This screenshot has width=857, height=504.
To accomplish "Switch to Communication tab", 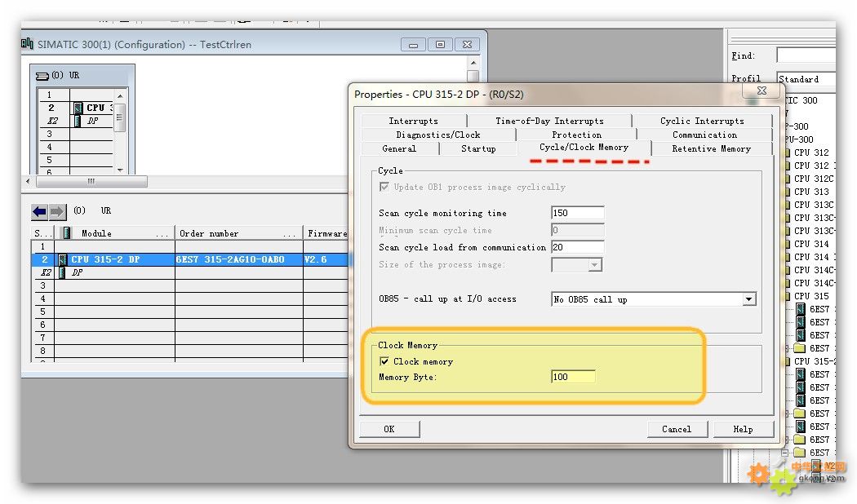I will 704,135.
